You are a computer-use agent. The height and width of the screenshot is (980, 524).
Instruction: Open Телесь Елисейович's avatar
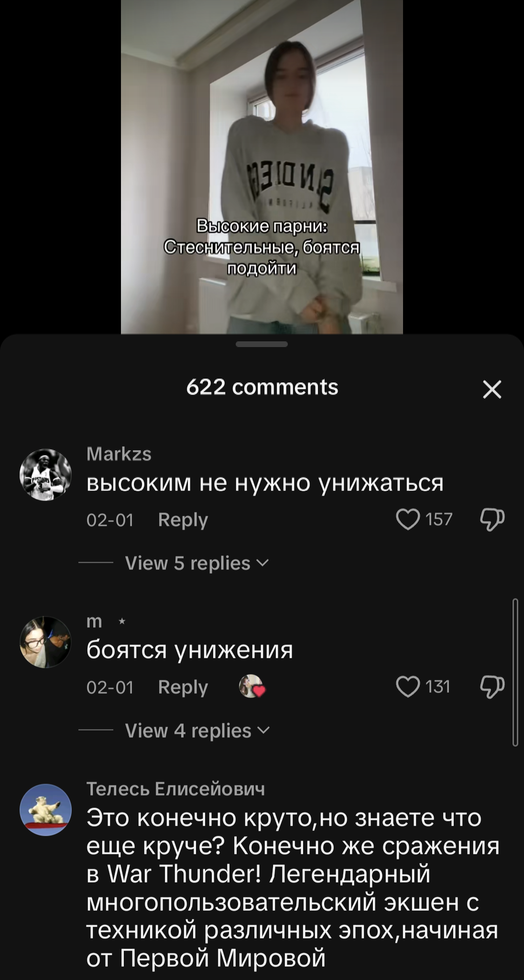pyautogui.click(x=45, y=809)
